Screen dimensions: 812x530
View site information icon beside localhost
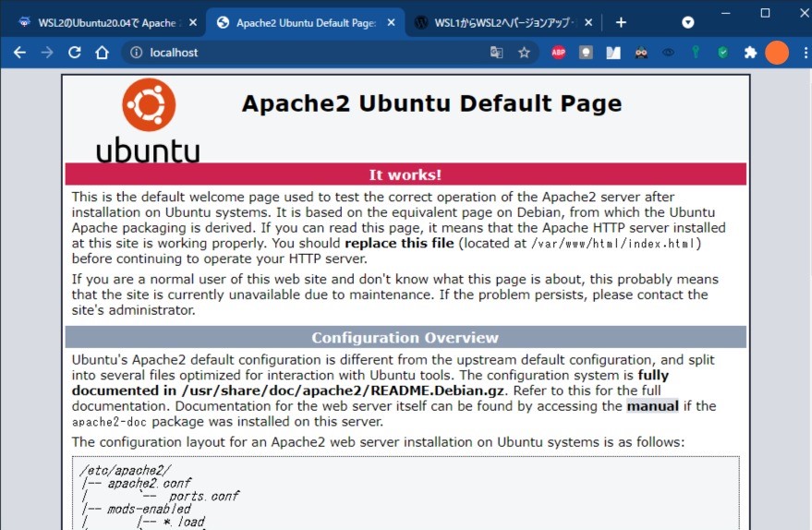pos(136,53)
